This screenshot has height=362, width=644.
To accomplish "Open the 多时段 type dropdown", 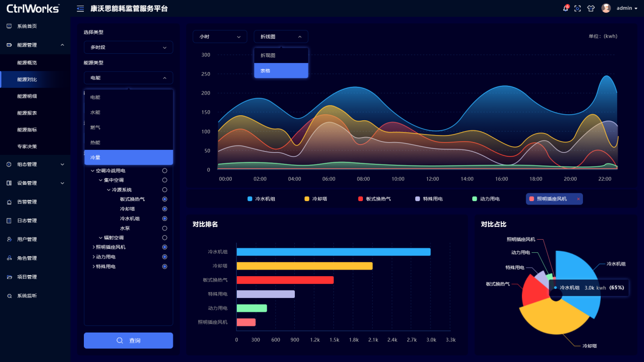I will [x=128, y=47].
